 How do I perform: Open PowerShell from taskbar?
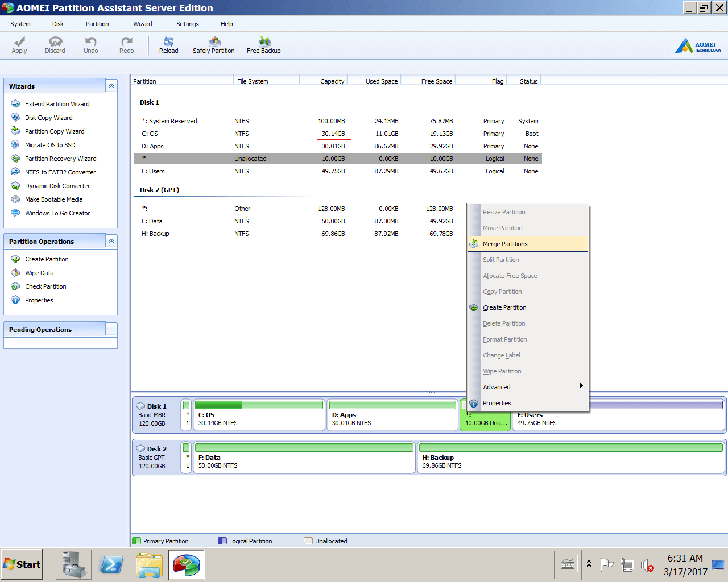[111, 564]
